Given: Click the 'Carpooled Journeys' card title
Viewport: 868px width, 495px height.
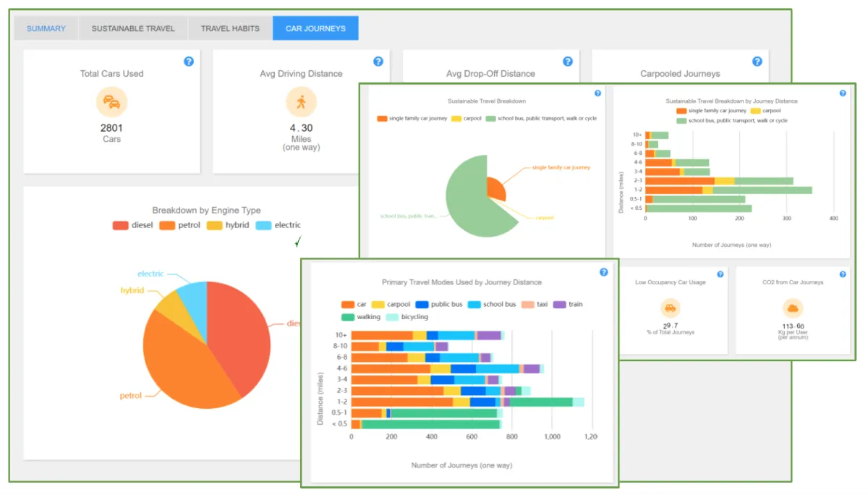Looking at the screenshot, I should click(680, 74).
